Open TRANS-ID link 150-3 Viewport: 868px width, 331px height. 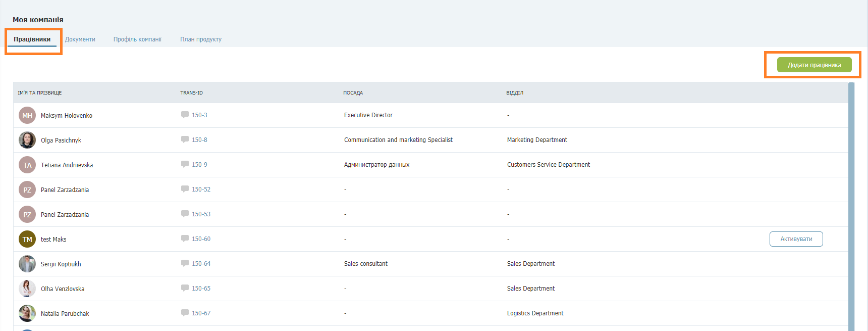[199, 115]
